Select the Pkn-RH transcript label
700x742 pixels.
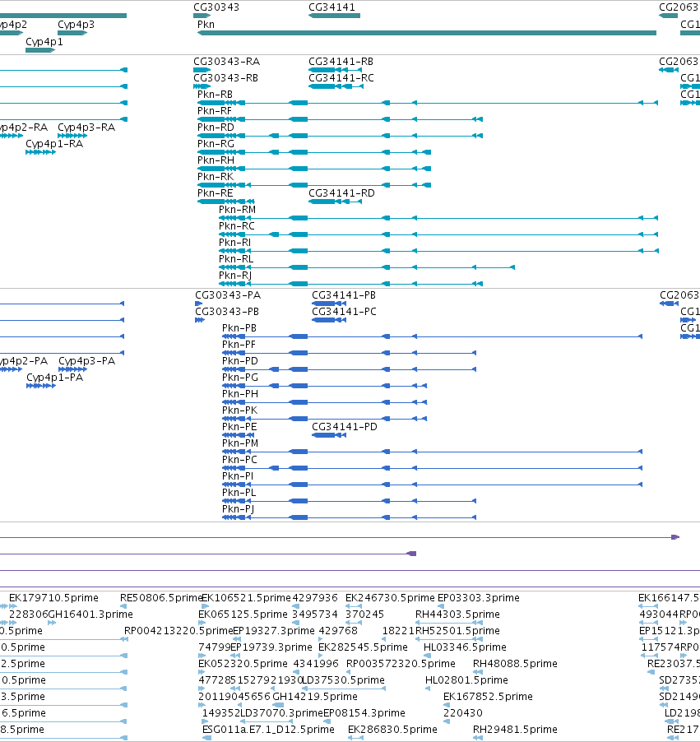tap(216, 160)
